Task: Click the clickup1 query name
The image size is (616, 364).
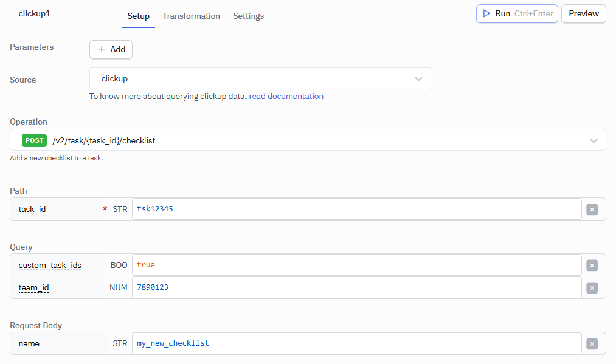Action: (x=35, y=14)
